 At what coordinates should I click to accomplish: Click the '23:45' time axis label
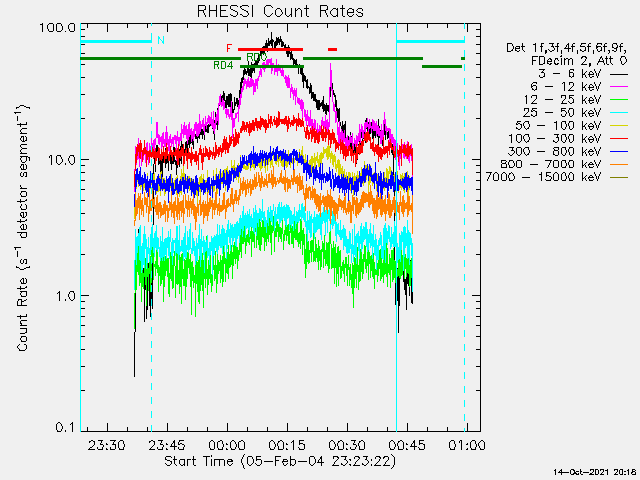tap(167, 445)
